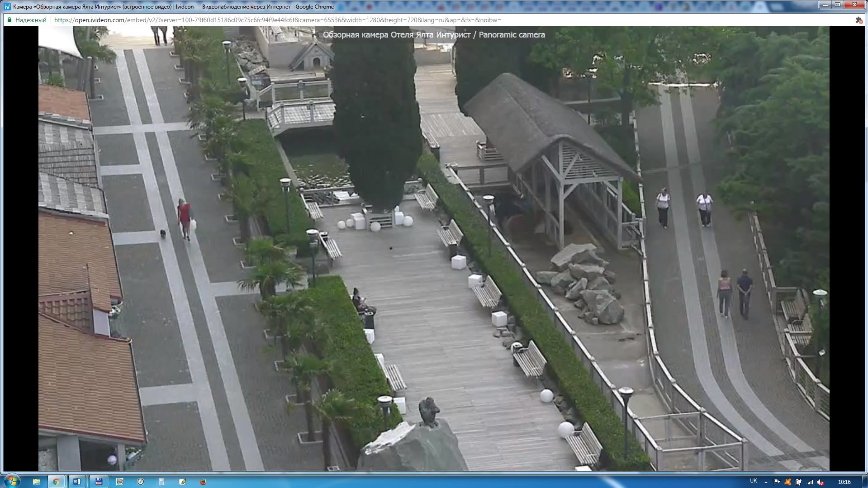The image size is (868, 488).
Task: Open the floppy disk app in taskbar
Action: coord(99,482)
